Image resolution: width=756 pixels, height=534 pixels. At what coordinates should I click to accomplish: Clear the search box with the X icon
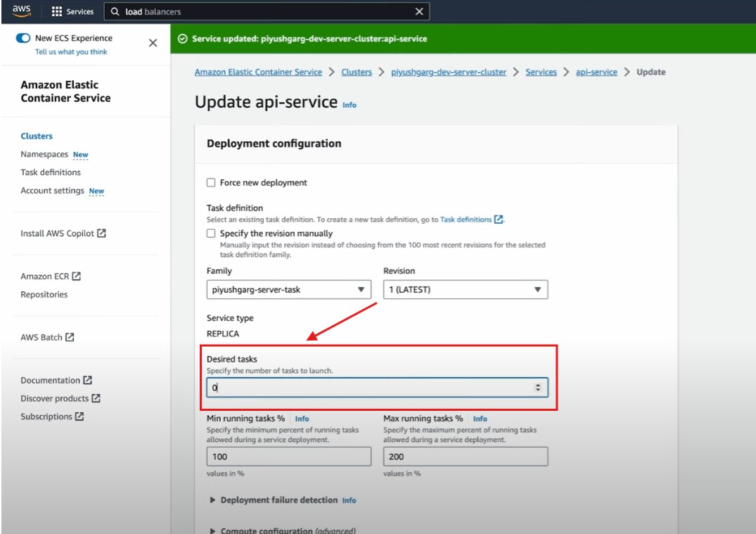coord(419,11)
